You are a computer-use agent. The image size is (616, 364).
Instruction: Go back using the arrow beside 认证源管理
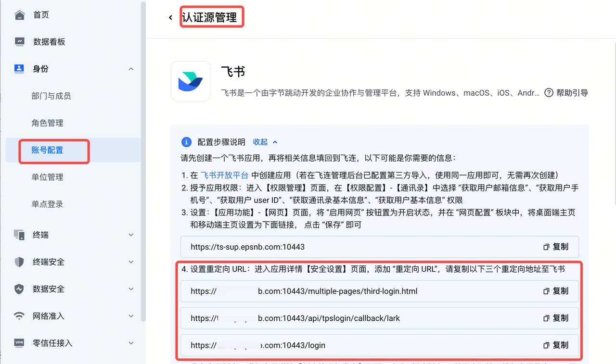coord(170,18)
